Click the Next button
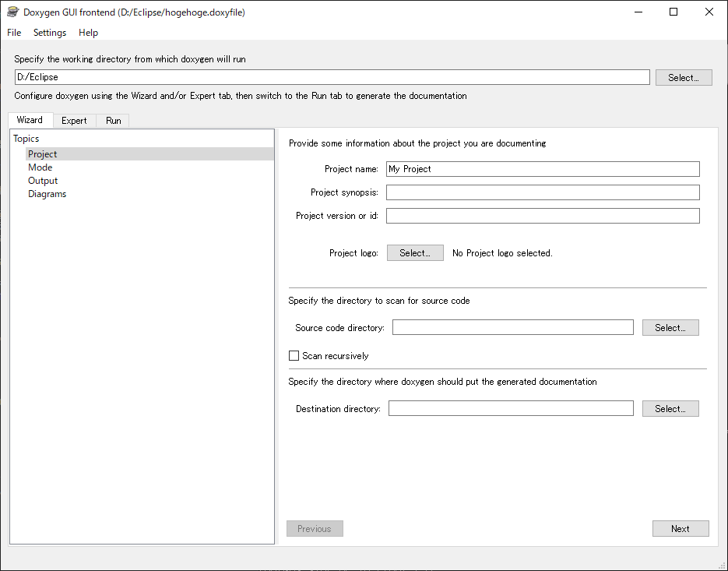728x571 pixels. (681, 529)
